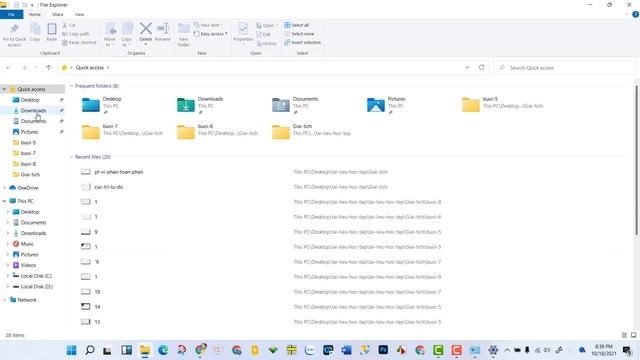Open Microsoft Edge from the taskbar
The image size is (640, 360).
pyautogui.click(x=163, y=350)
